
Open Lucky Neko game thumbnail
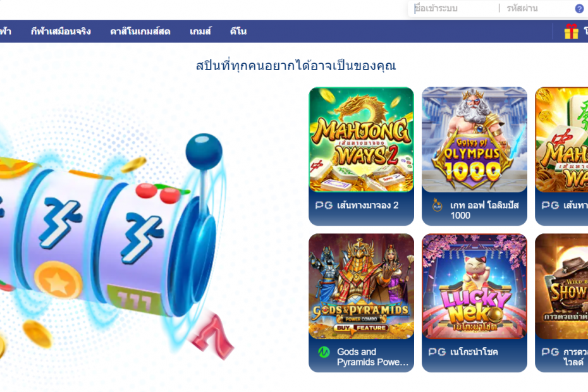click(x=474, y=286)
